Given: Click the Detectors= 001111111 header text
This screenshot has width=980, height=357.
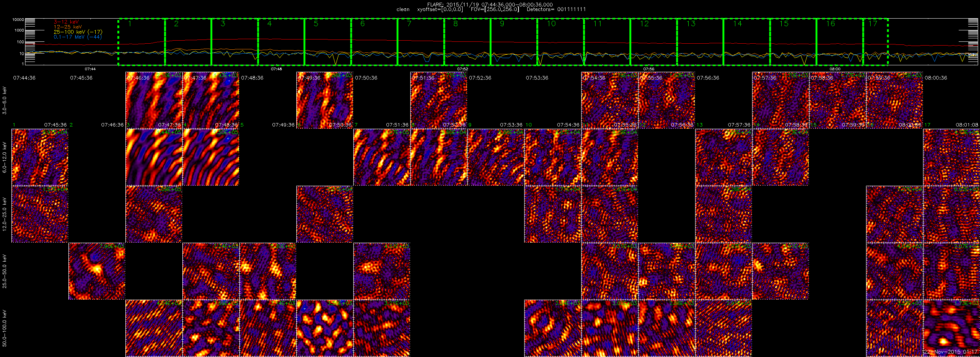Looking at the screenshot, I should [x=556, y=9].
